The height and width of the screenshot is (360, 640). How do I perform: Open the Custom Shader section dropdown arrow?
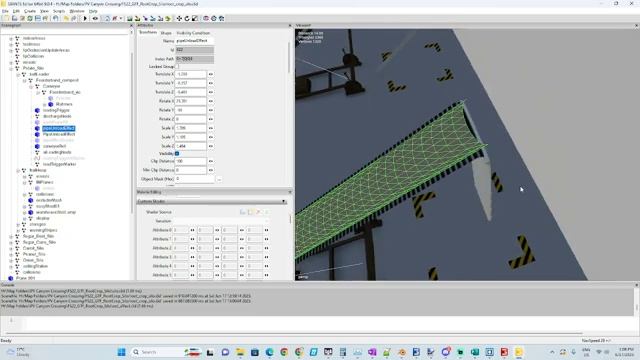pos(284,202)
